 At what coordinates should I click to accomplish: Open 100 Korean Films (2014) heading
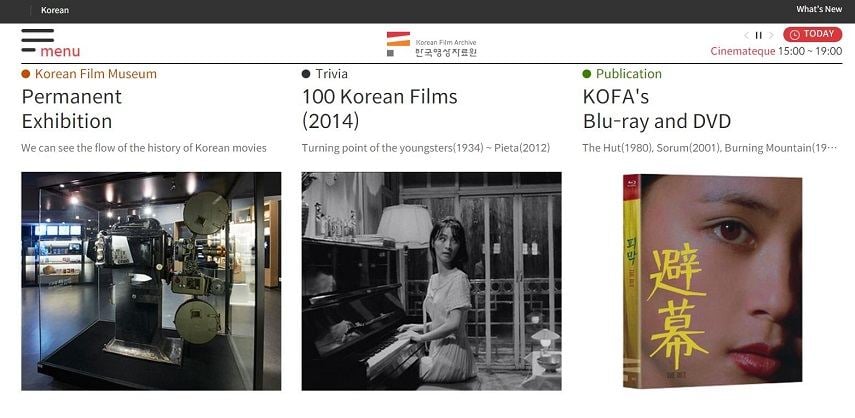pos(380,108)
